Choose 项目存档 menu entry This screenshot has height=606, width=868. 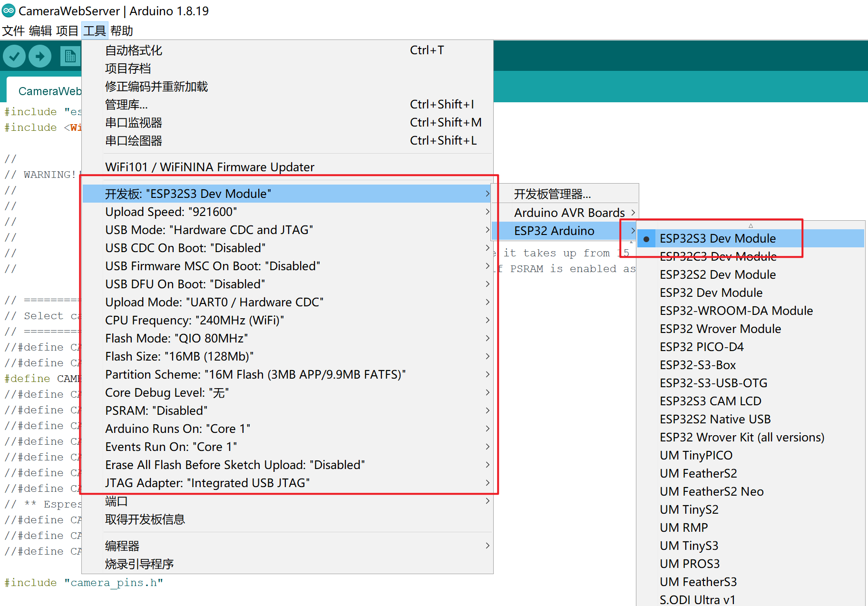(x=287, y=68)
